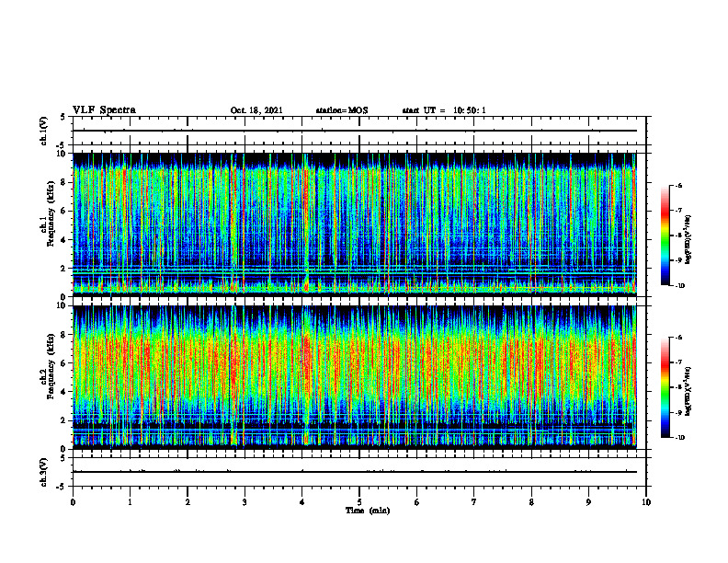This screenshot has height=563, width=728.
Task: Click the "1" tick label on time axis
Action: [130, 502]
